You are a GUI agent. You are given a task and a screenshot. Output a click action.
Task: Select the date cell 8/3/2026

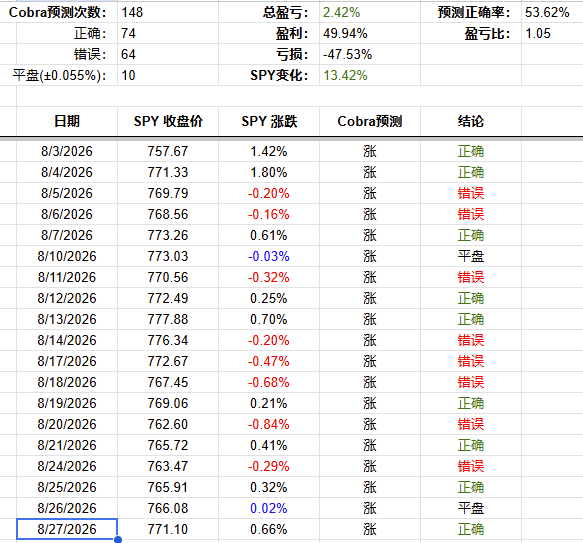pyautogui.click(x=67, y=151)
